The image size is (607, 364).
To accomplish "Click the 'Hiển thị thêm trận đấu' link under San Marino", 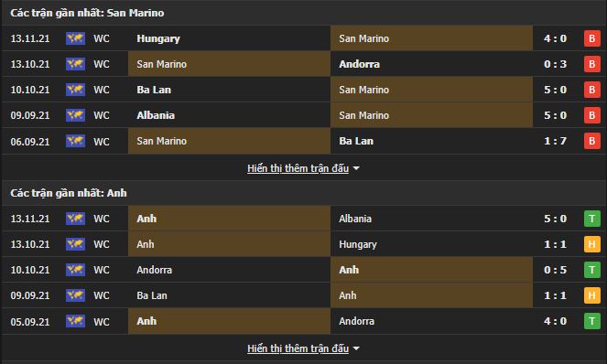I will (x=298, y=168).
